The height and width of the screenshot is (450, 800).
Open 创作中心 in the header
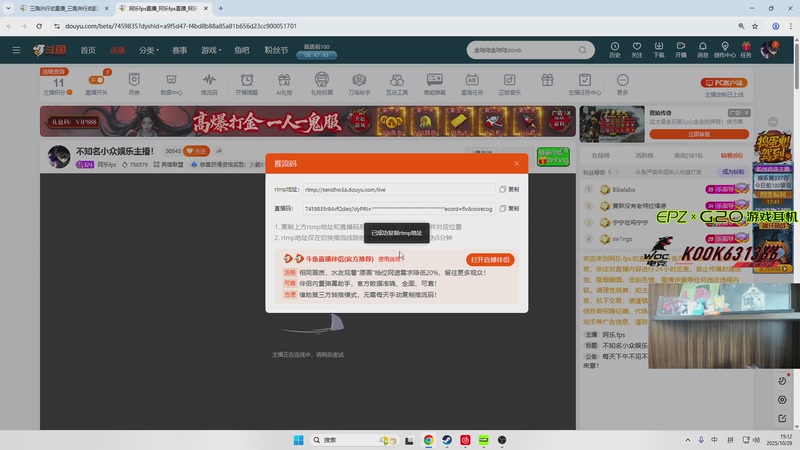[x=724, y=49]
